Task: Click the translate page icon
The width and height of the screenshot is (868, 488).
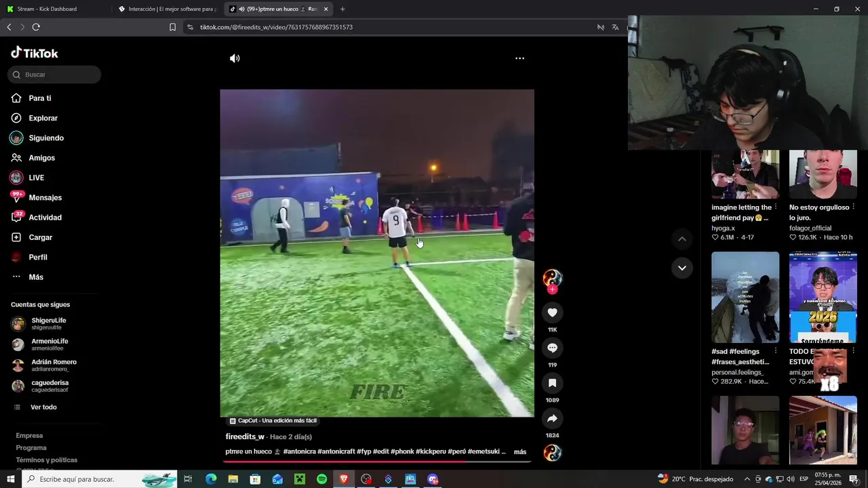Action: (x=615, y=27)
